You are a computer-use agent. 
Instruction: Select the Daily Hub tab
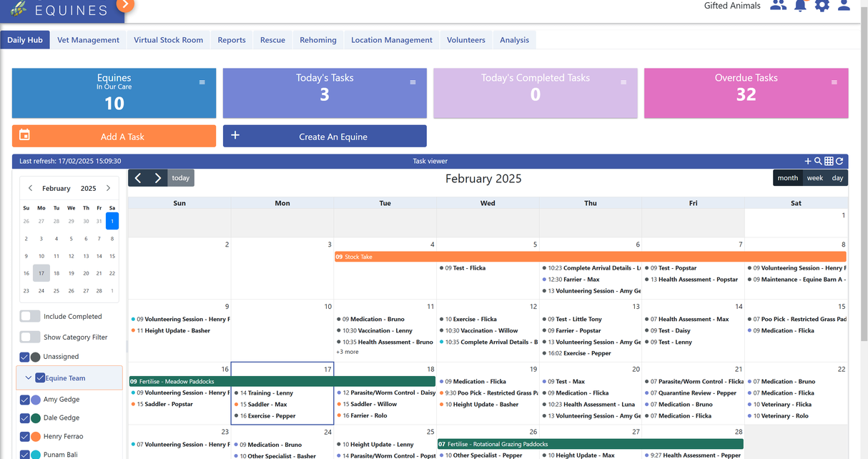[x=25, y=40]
